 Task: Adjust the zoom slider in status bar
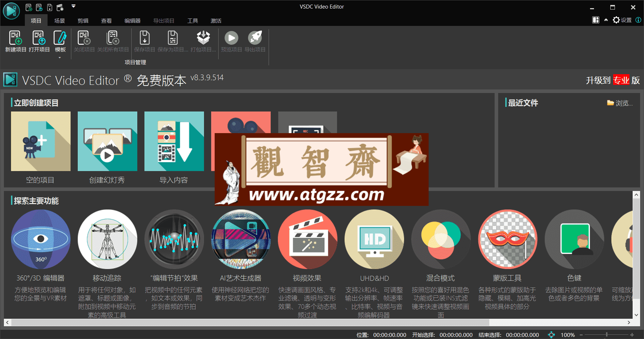pos(607,334)
